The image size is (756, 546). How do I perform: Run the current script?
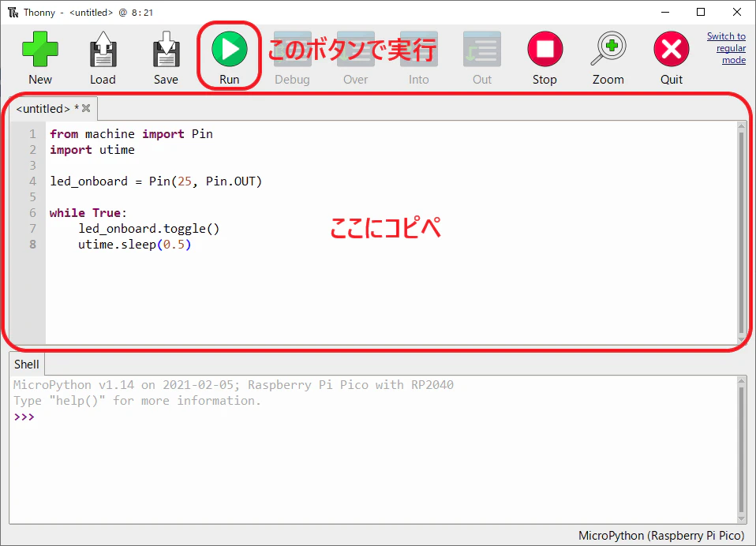tap(230, 49)
